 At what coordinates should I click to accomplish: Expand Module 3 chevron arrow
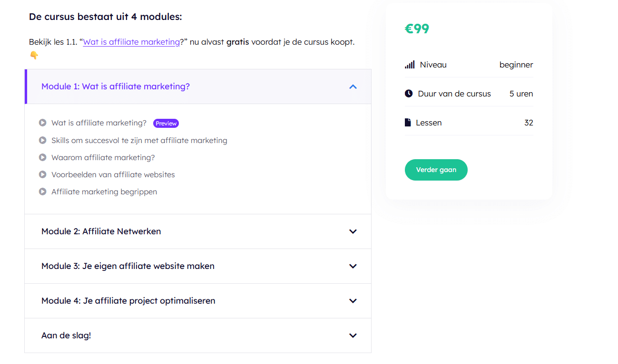pos(353,266)
